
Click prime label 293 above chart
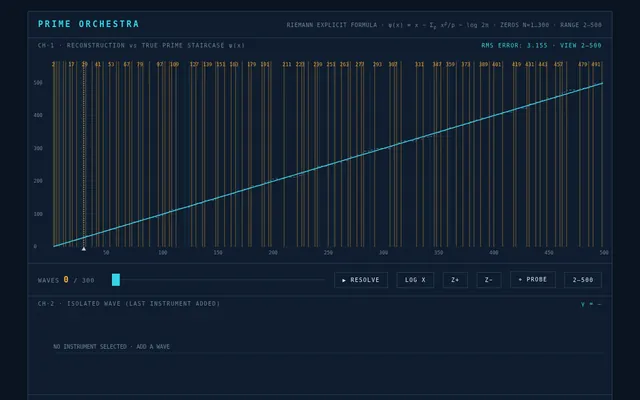pyautogui.click(x=377, y=64)
